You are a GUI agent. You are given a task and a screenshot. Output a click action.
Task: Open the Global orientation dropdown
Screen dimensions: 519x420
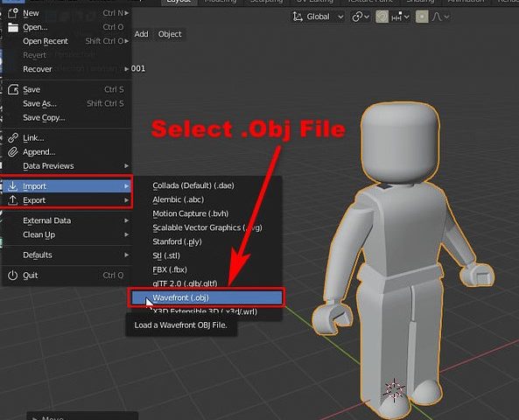[318, 17]
